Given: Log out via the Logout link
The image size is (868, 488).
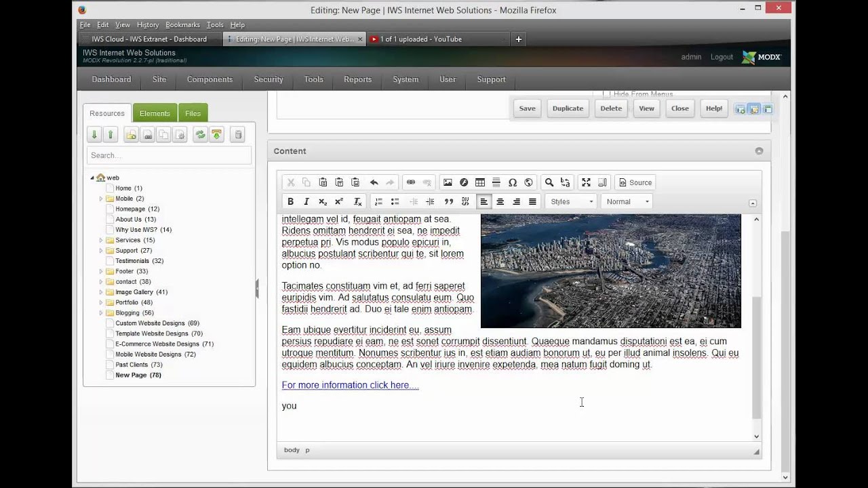Looking at the screenshot, I should click(722, 57).
